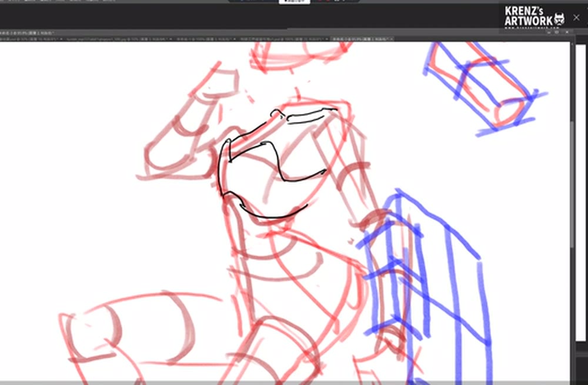Screen dimensions: 588x385
Task: Click the canvas vertical scrollbar thumb
Action: pyautogui.click(x=572, y=184)
